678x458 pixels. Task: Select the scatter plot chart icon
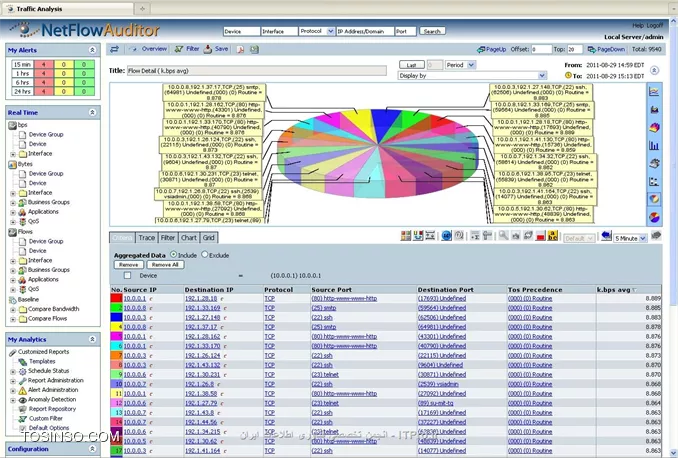click(654, 182)
